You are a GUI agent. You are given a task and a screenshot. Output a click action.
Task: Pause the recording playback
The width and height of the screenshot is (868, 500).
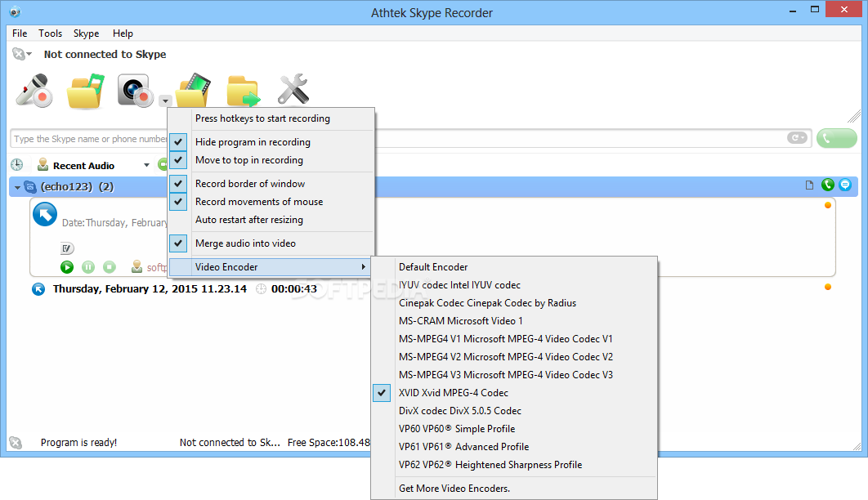88,267
